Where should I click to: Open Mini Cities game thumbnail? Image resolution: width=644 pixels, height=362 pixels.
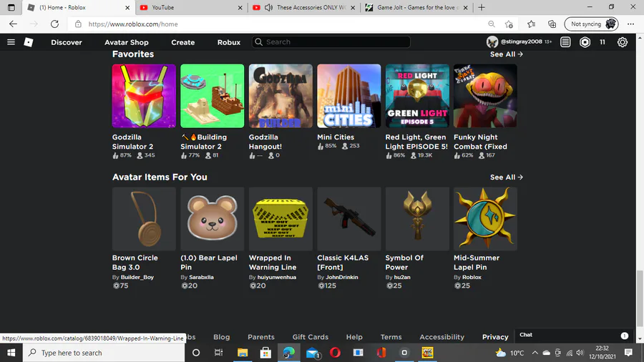click(x=348, y=96)
